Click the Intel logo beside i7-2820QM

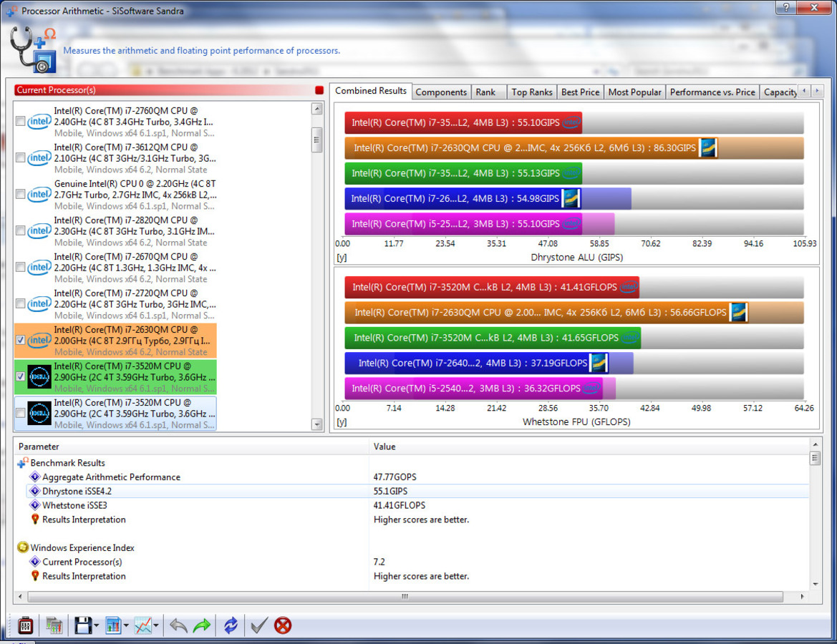[x=39, y=230]
